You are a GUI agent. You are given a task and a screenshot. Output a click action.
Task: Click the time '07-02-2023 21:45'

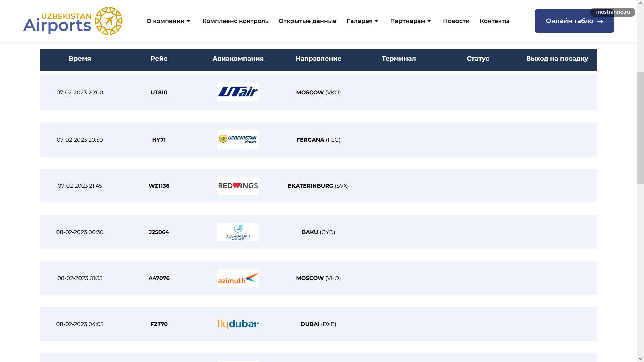pyautogui.click(x=80, y=186)
